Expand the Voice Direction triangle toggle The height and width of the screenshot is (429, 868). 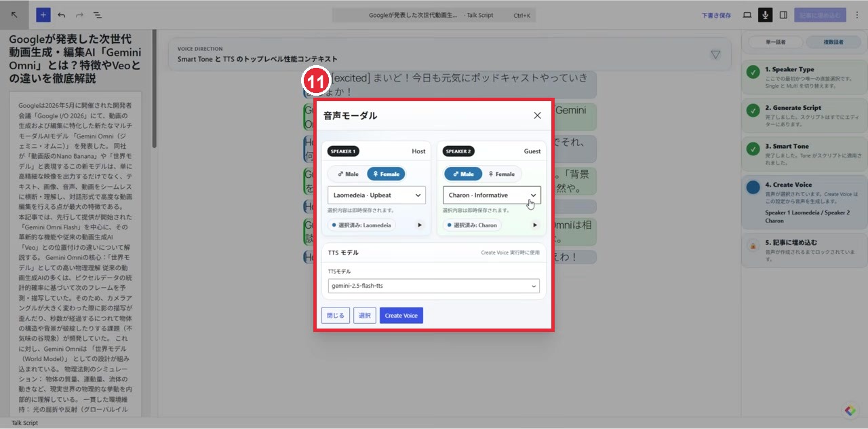715,54
